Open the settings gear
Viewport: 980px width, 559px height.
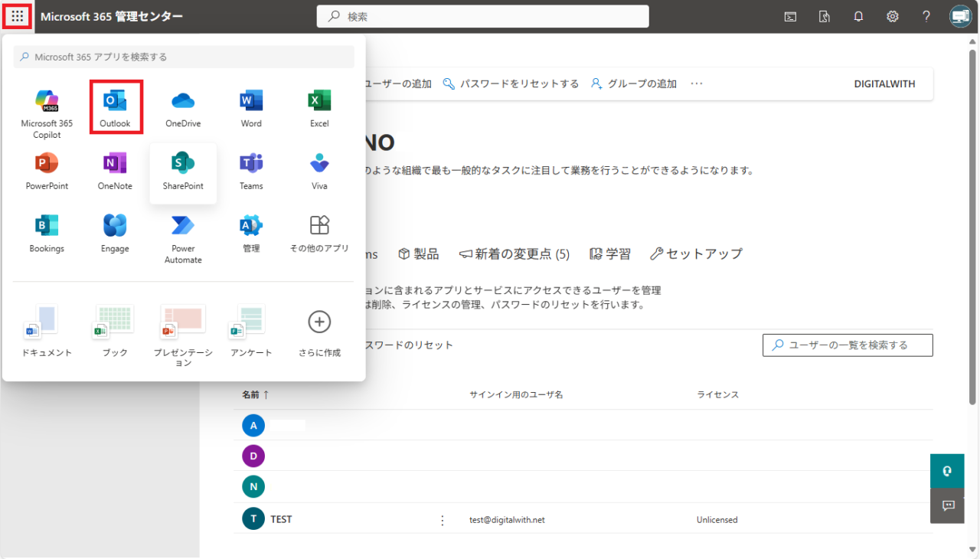coord(893,16)
